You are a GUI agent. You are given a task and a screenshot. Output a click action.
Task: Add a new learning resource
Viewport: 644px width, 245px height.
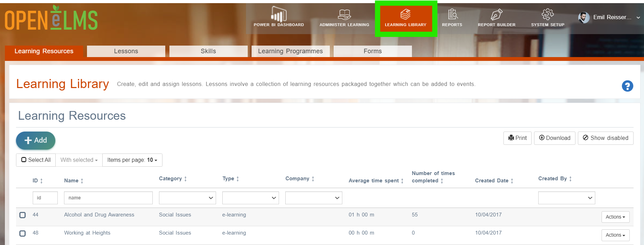(35, 141)
